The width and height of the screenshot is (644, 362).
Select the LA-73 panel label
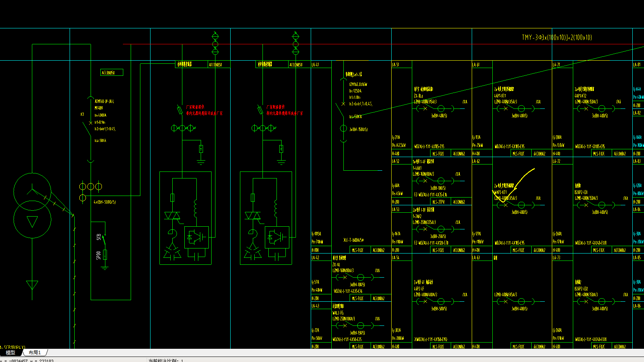pos(556,257)
